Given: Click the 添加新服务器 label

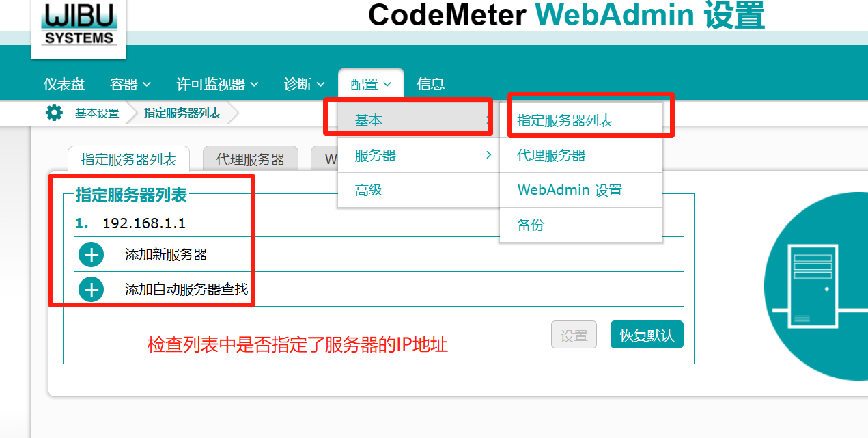Looking at the screenshot, I should [166, 255].
